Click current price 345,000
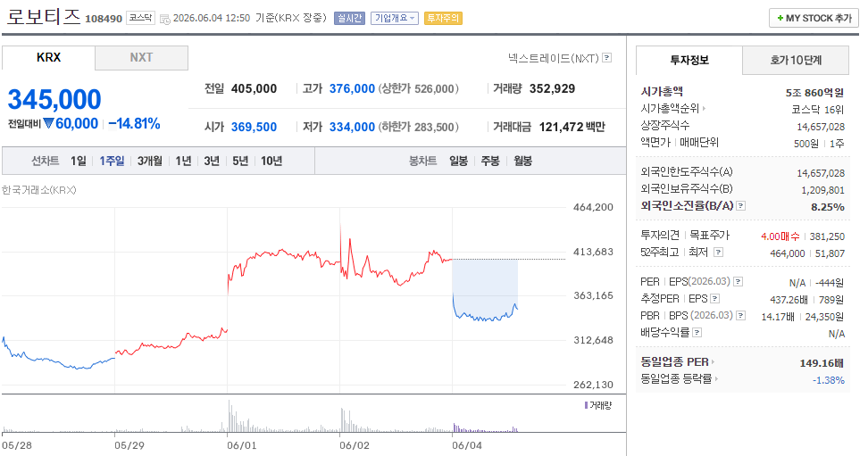Image resolution: width=868 pixels, height=456 pixels. [x=54, y=100]
